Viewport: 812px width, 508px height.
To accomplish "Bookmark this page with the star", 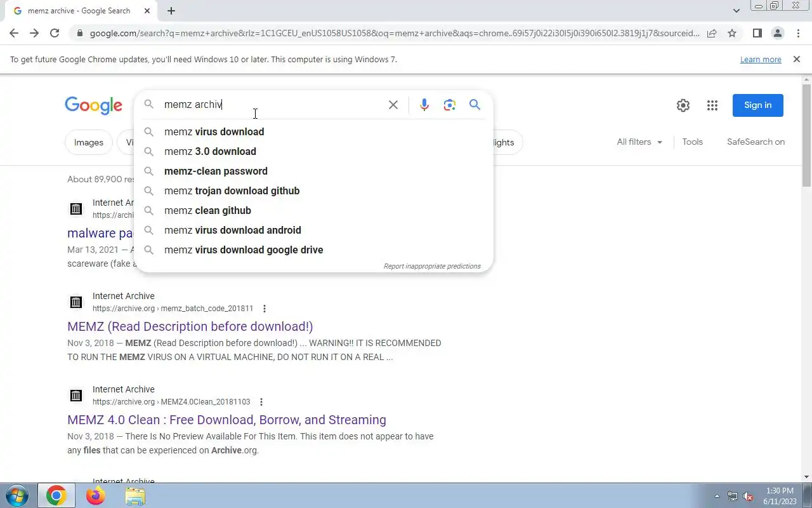I will point(732,33).
